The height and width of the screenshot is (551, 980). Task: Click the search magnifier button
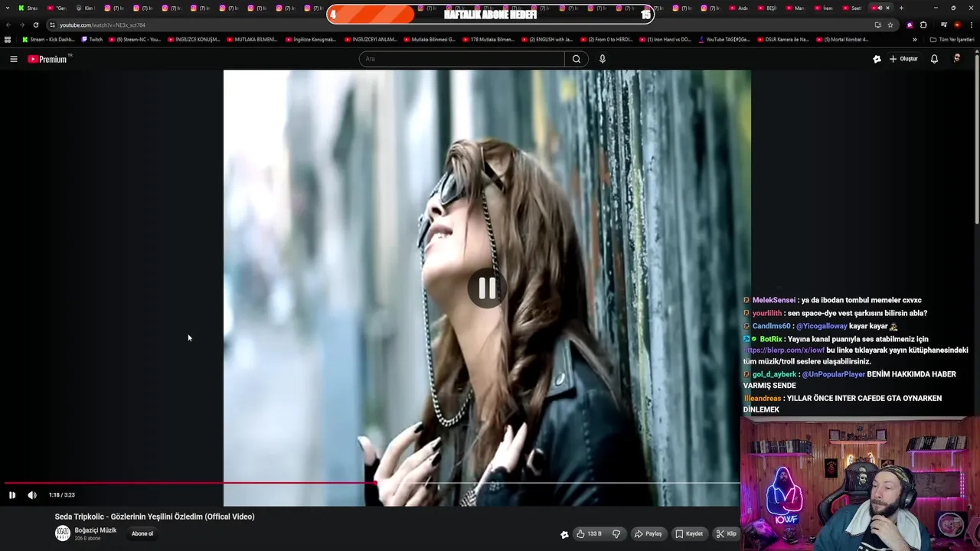tap(577, 59)
